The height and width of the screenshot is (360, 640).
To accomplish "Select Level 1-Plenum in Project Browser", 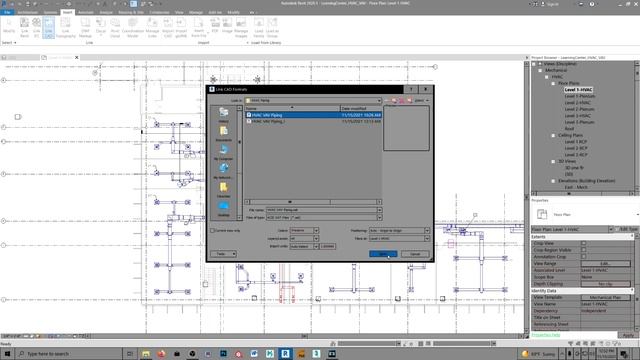I will [580, 96].
